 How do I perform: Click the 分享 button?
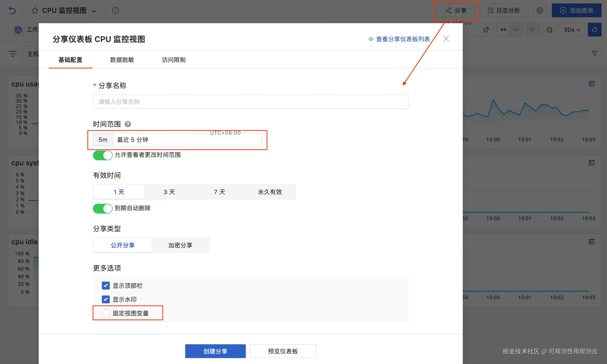pos(456,10)
